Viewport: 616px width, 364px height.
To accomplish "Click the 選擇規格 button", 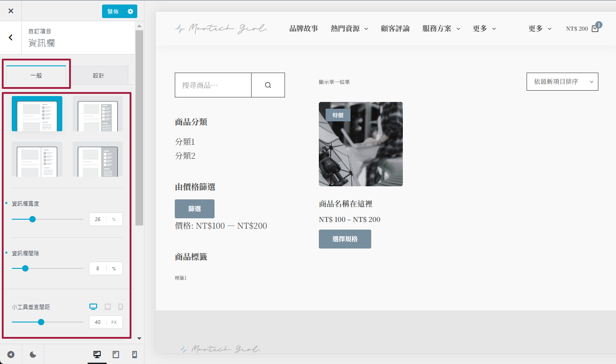I will [345, 239].
